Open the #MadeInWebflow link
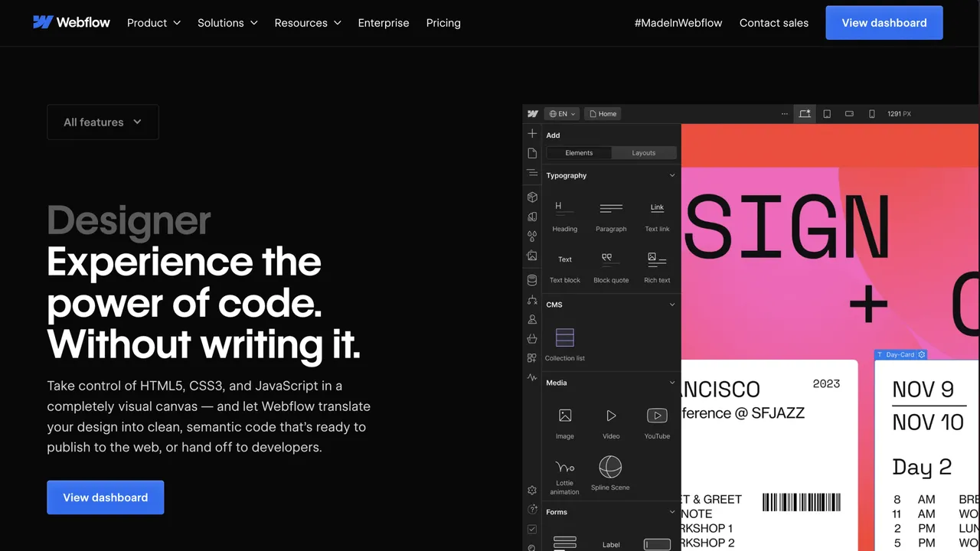 [x=678, y=23]
